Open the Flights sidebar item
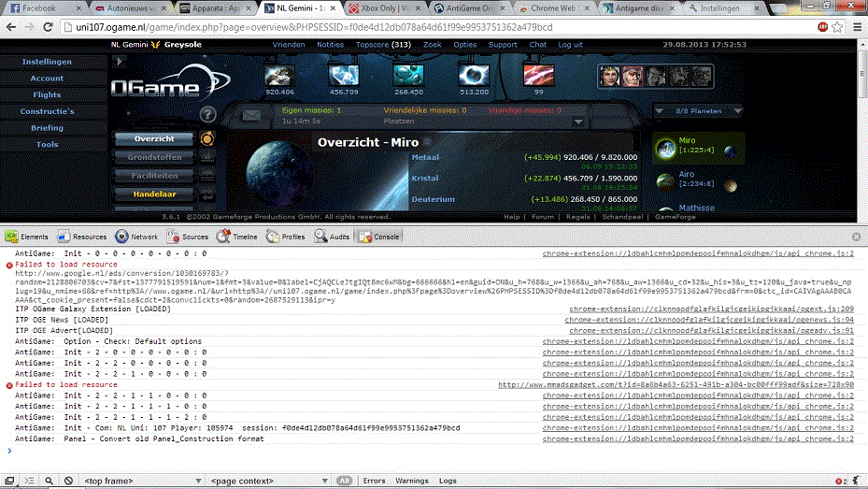Screen dimensions: 868x489 point(47,94)
